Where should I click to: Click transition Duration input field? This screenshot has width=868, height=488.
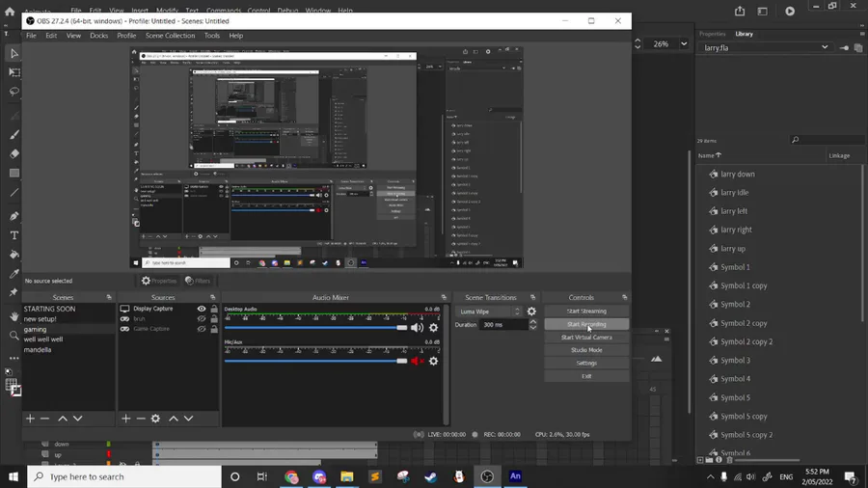(503, 325)
